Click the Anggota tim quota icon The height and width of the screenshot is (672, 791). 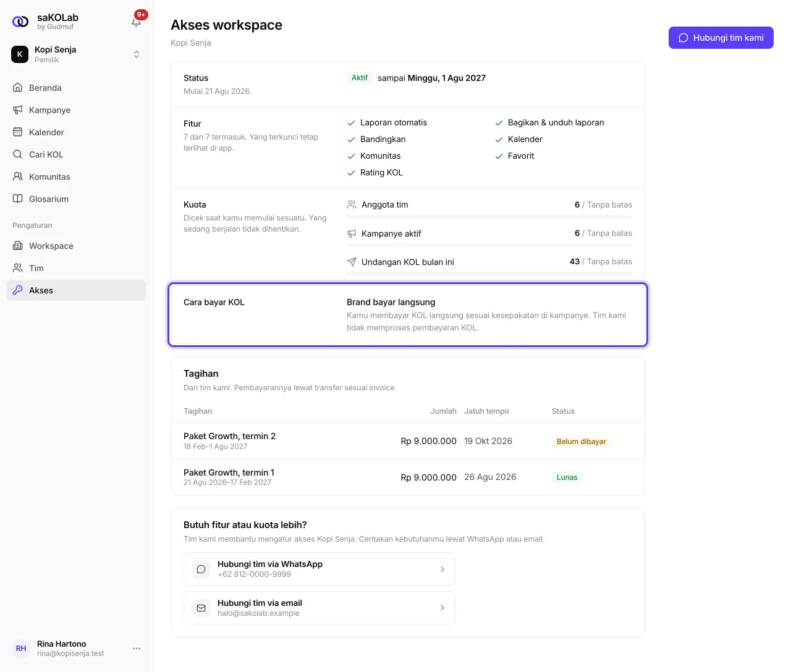[x=352, y=204]
